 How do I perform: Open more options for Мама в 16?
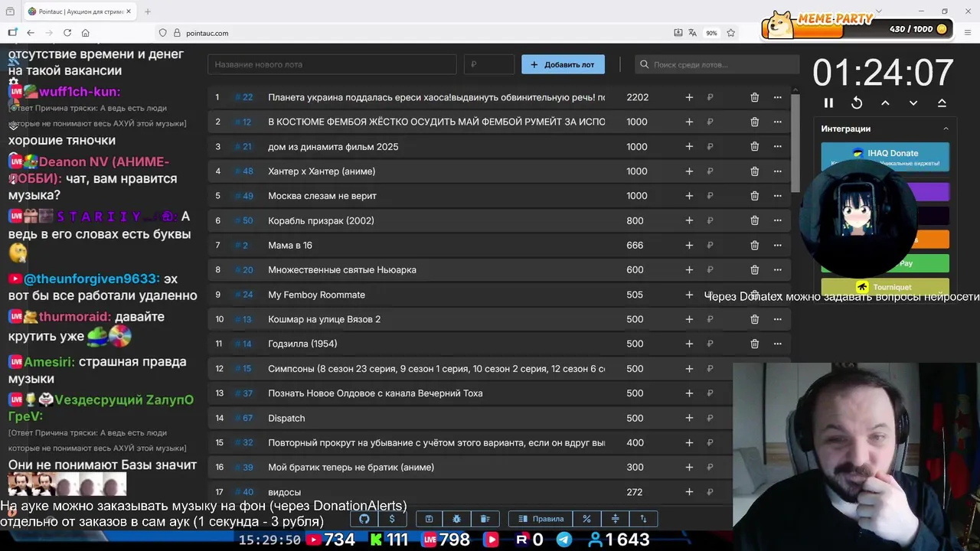tap(777, 245)
